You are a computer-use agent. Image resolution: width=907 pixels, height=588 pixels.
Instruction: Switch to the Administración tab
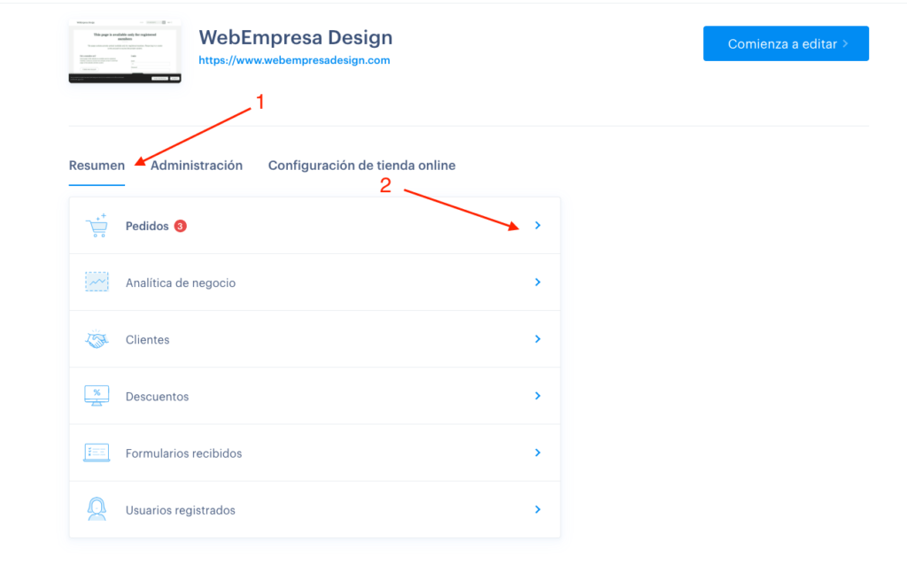[x=197, y=166]
